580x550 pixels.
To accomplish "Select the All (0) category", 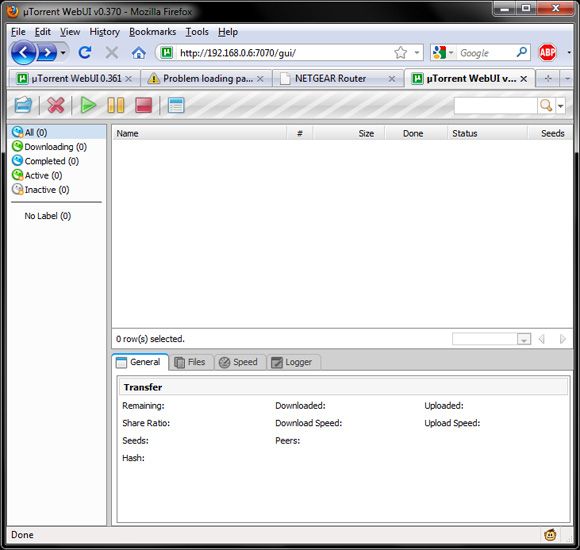I will click(x=57, y=132).
